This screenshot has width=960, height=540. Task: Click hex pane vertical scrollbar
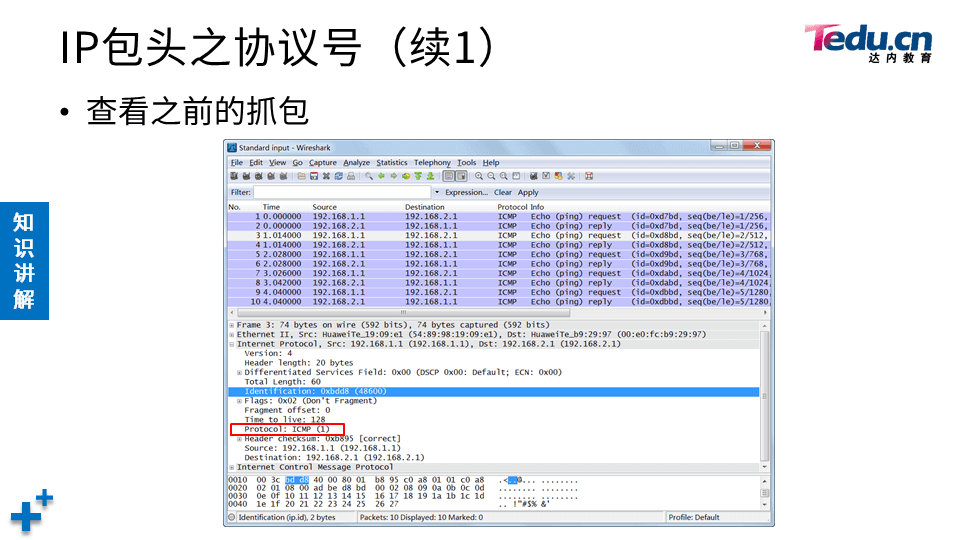[x=764, y=492]
